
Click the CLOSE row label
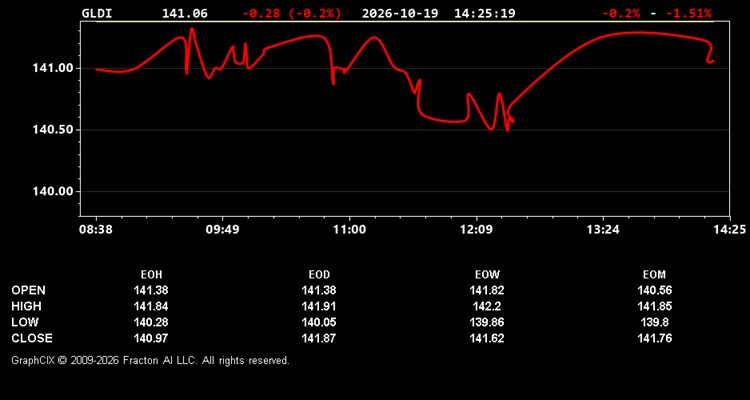tap(32, 338)
